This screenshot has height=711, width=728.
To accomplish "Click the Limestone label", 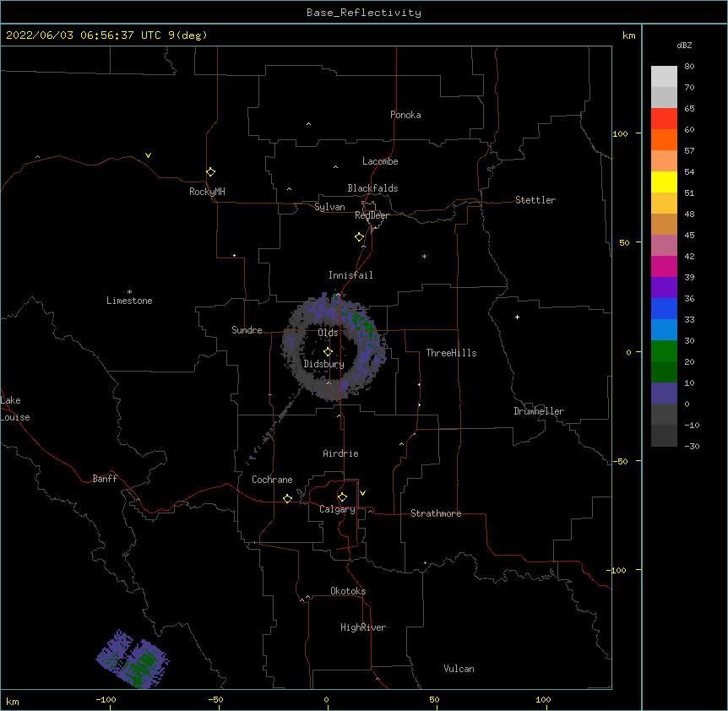I will point(129,301).
